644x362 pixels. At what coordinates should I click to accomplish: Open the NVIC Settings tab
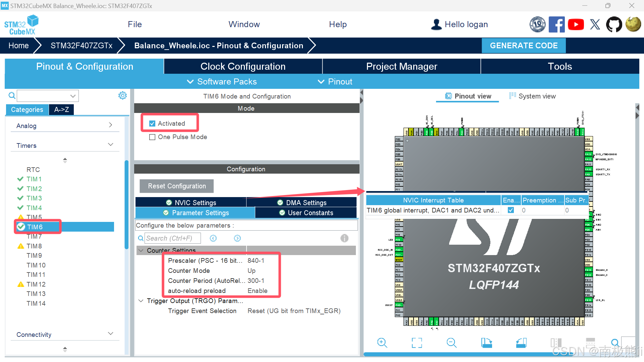(x=191, y=202)
